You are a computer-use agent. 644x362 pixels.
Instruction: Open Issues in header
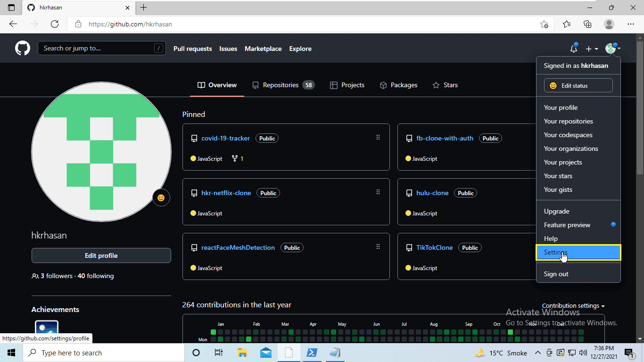(x=228, y=49)
